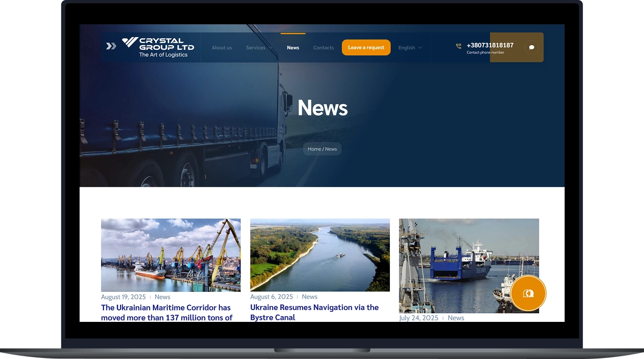Image resolution: width=644 pixels, height=359 pixels.
Task: Read the Ukrainian Maritime Corridor article
Action: tap(167, 312)
